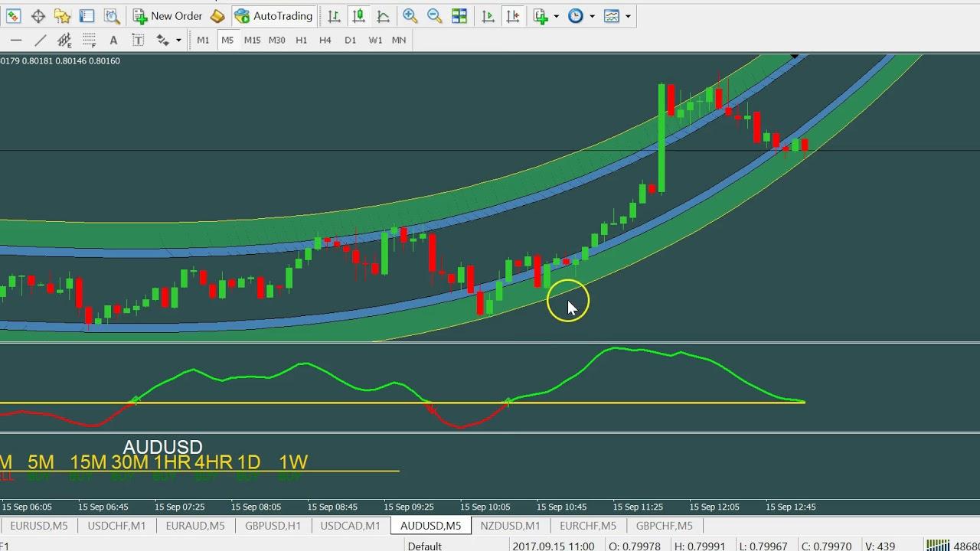Open the EURCHF,M5 chart tab

[x=588, y=525]
